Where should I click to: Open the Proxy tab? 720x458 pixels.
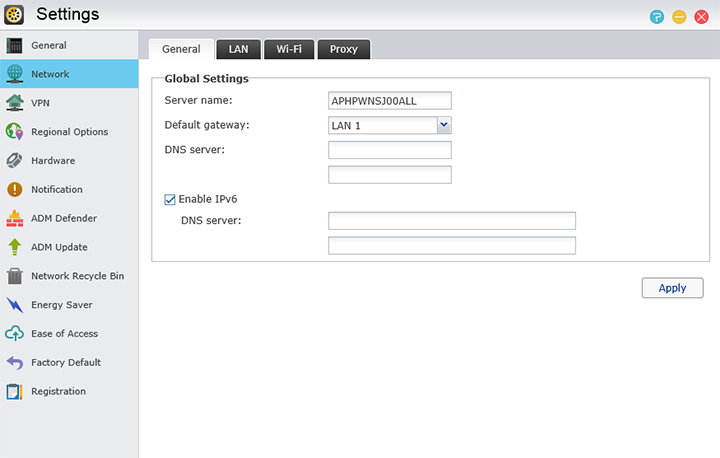(344, 49)
